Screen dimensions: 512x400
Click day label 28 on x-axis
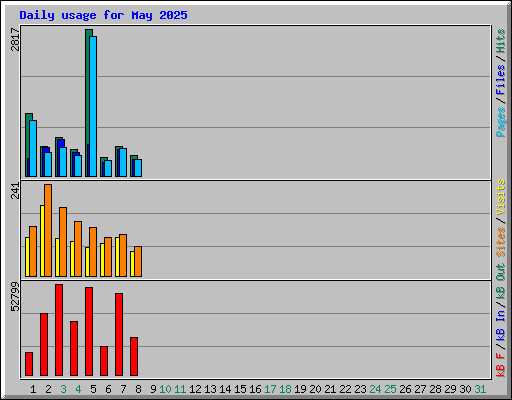tap(435, 389)
